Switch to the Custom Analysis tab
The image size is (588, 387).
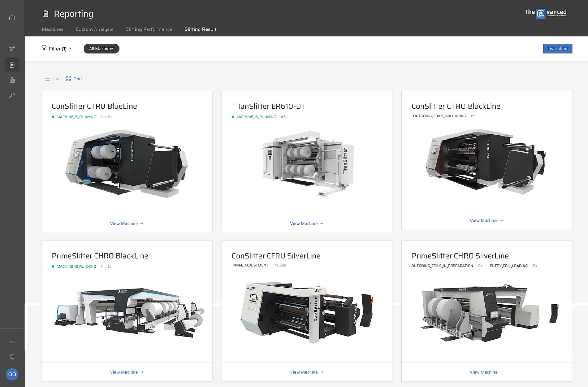coord(94,29)
